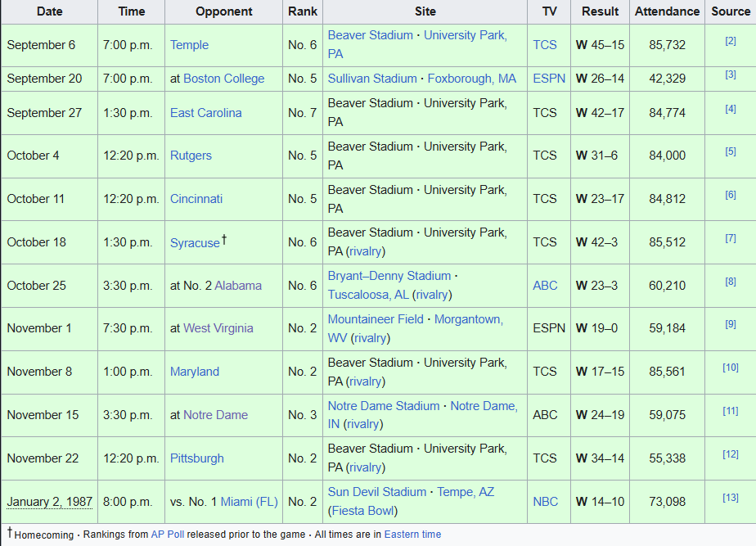Click the Attendance column header

point(667,11)
